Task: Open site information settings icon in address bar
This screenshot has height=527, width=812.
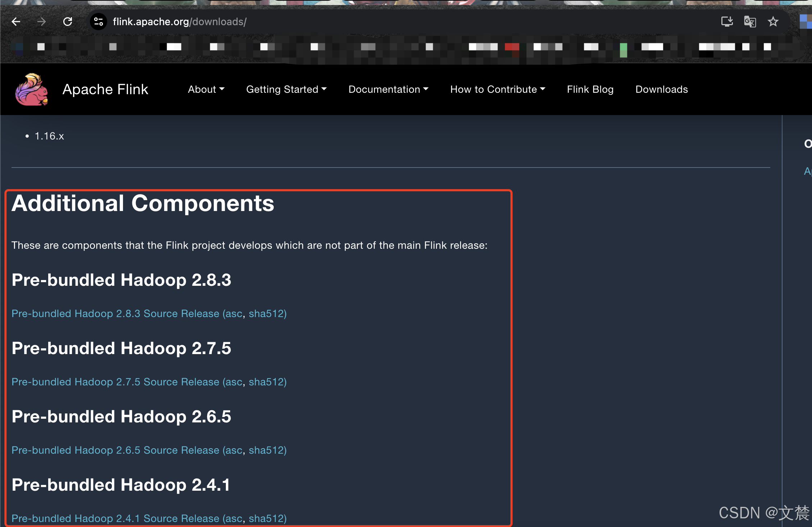Action: 98,22
